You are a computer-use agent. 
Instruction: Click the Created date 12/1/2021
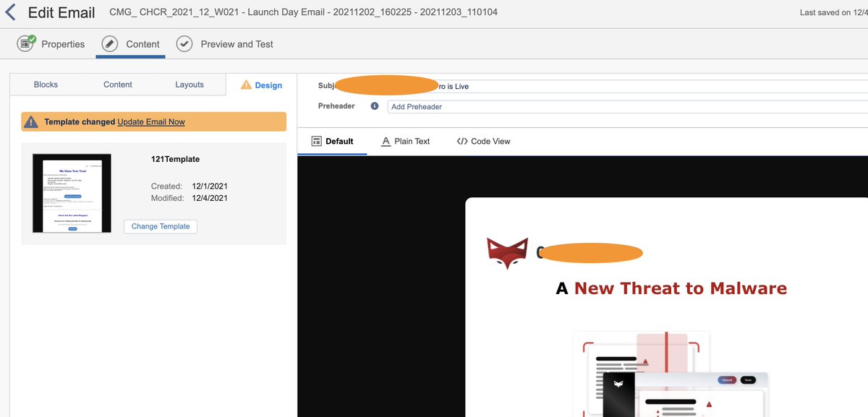click(210, 186)
